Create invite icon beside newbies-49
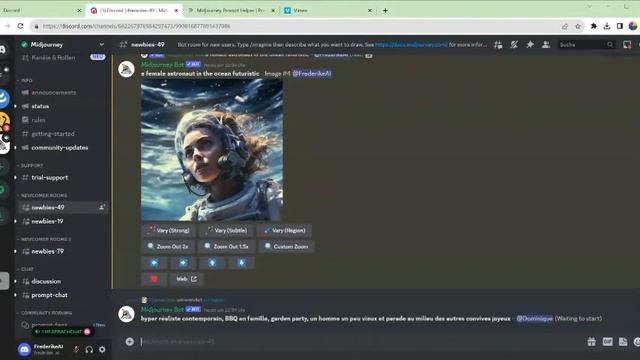This screenshot has height=360, width=640. click(102, 207)
